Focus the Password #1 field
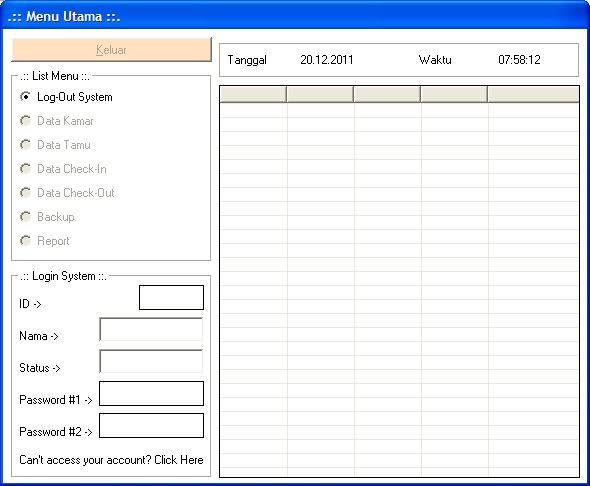The image size is (590, 486). [151, 393]
